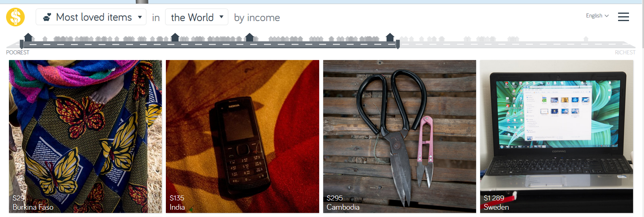Click the Sweden country label

point(496,207)
